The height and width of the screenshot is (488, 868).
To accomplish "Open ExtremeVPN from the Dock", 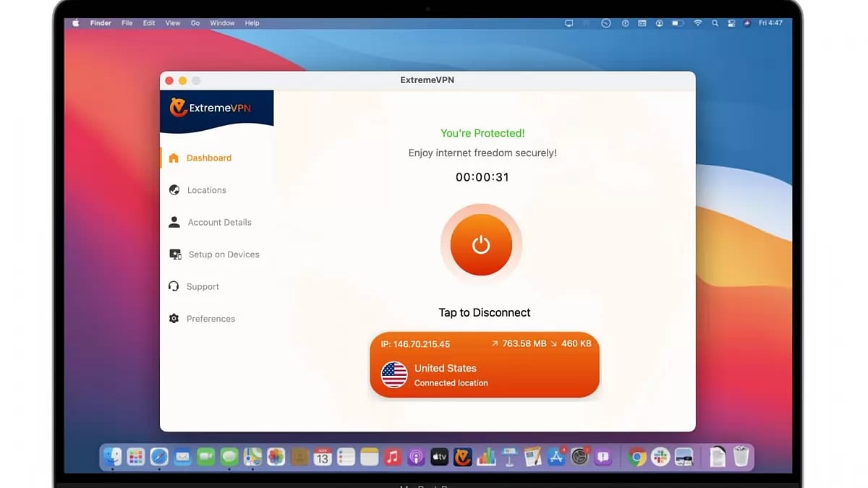I will click(x=462, y=456).
